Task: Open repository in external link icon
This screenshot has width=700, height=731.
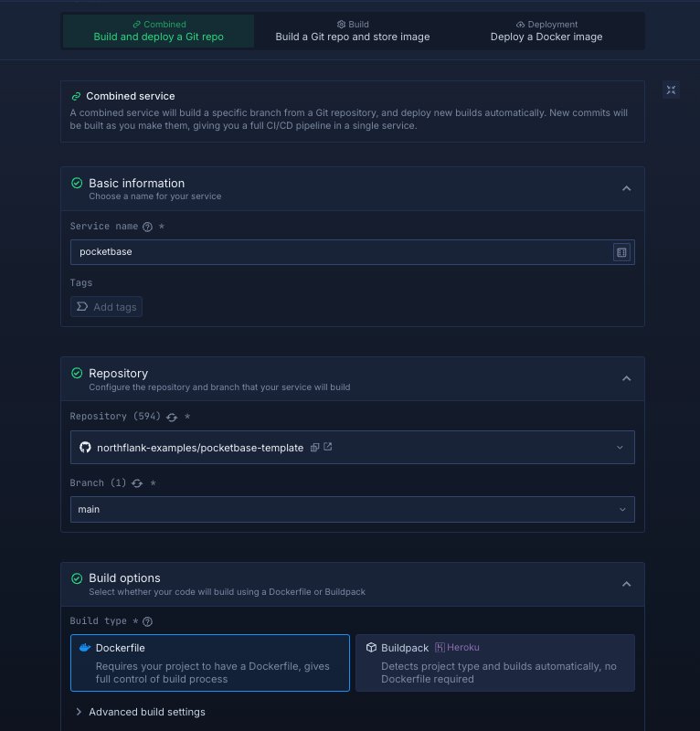Action: 328,448
